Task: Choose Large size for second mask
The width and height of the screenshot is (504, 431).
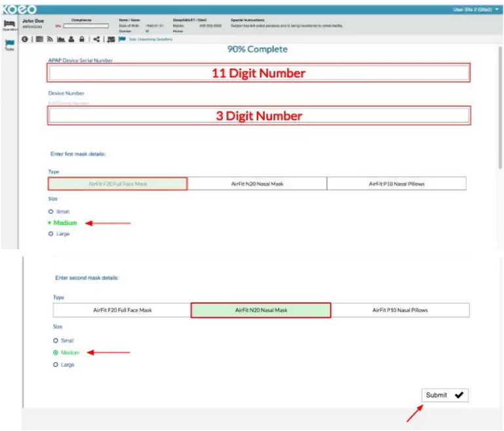Action: 64,365
